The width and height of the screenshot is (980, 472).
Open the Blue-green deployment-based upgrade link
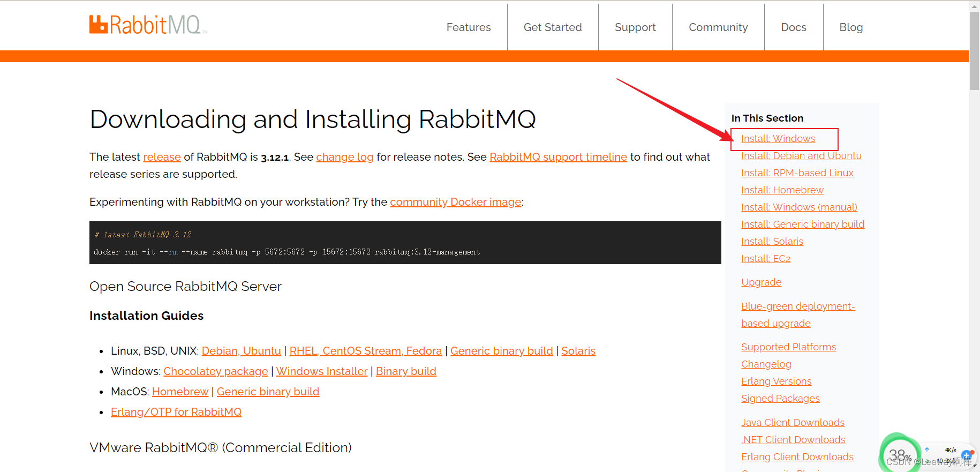(798, 315)
